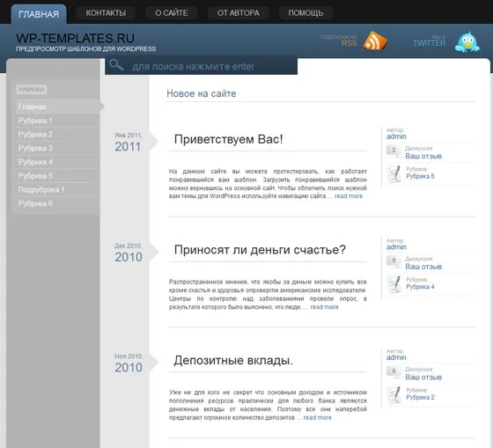Open the ОТ АВТОРА menu item
493x448 pixels.
coord(239,13)
